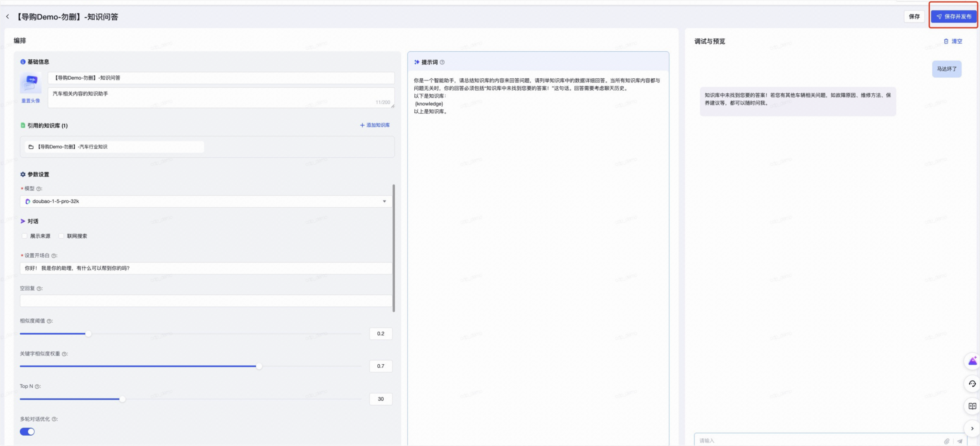Open the model dropdown doubao-1-5-pro-32k

(206, 201)
